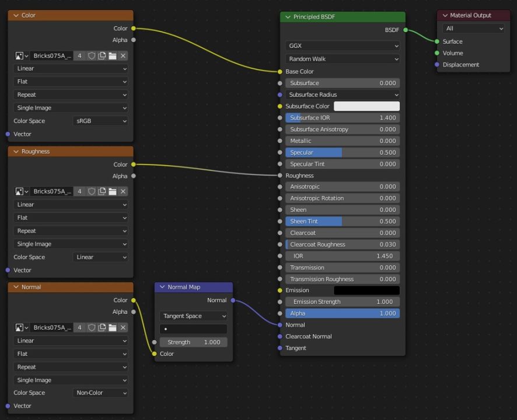Click the X icon in the Normal texture node
The image size is (517, 420).
123,327
